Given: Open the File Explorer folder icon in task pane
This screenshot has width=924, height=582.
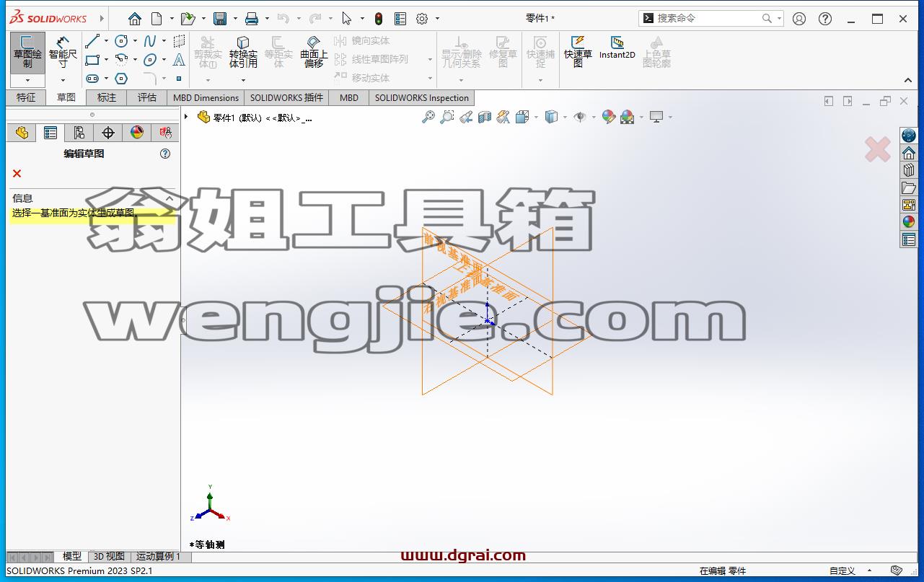Looking at the screenshot, I should point(909,188).
